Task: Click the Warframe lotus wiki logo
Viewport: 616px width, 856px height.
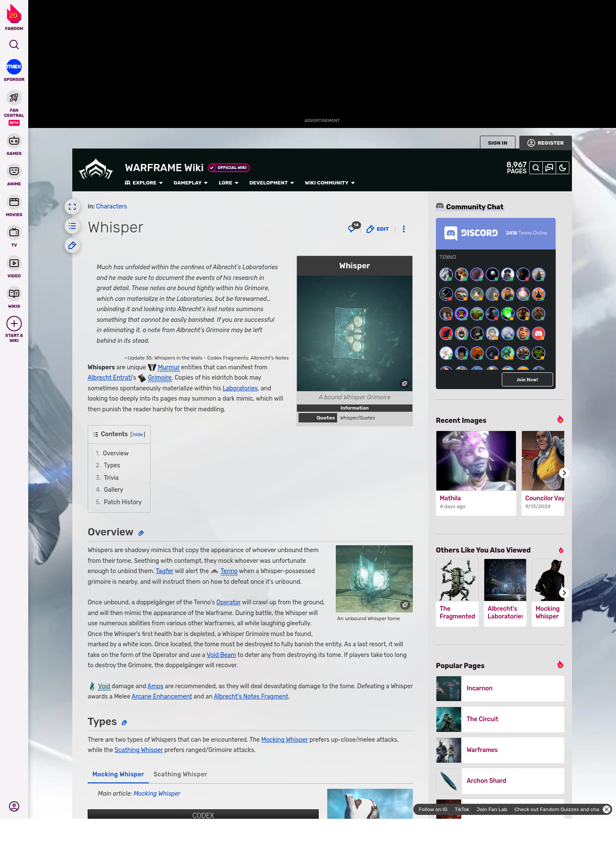Action: coord(96,169)
